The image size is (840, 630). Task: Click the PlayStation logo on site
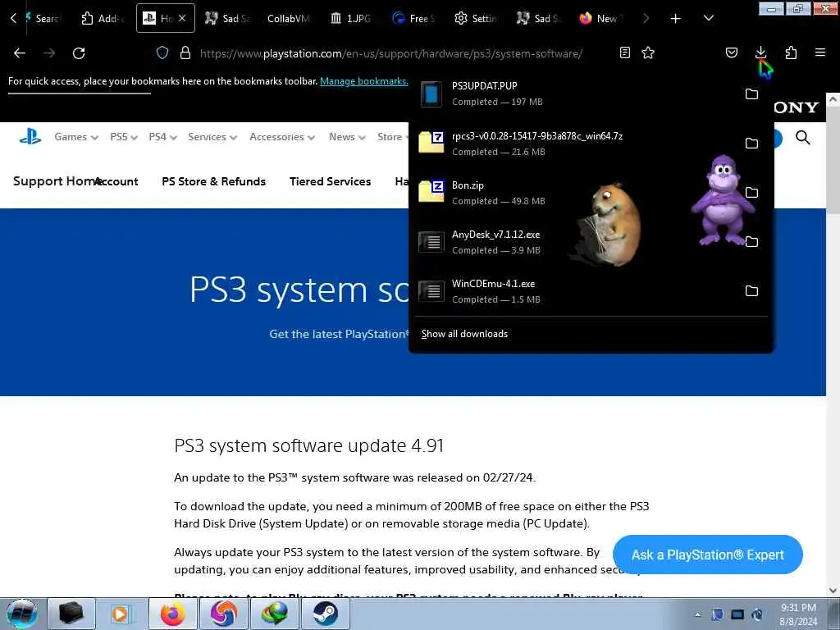click(30, 137)
